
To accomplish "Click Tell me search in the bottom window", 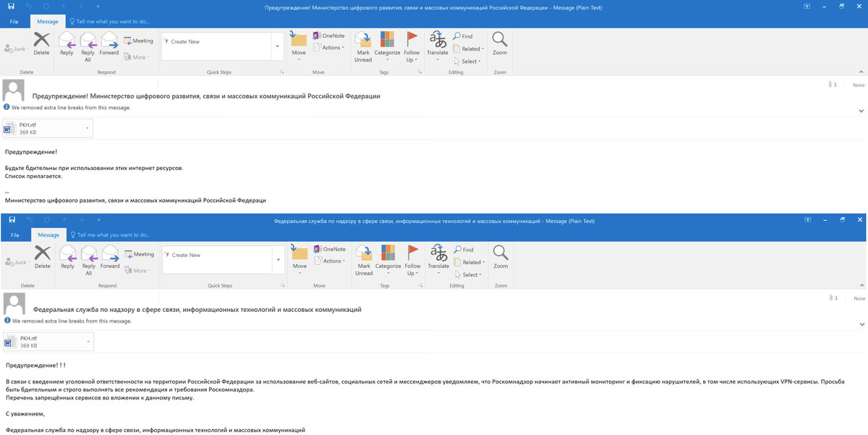I will (111, 235).
